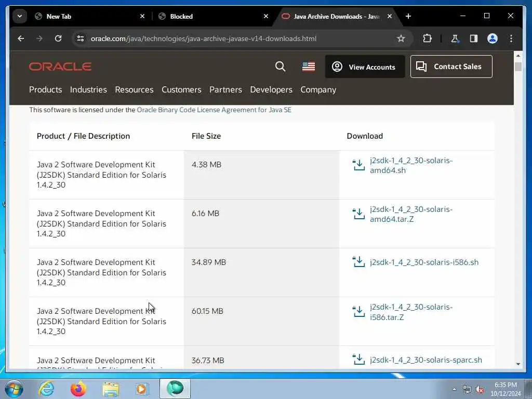Click the 4.38 MB file size cell

(262, 175)
